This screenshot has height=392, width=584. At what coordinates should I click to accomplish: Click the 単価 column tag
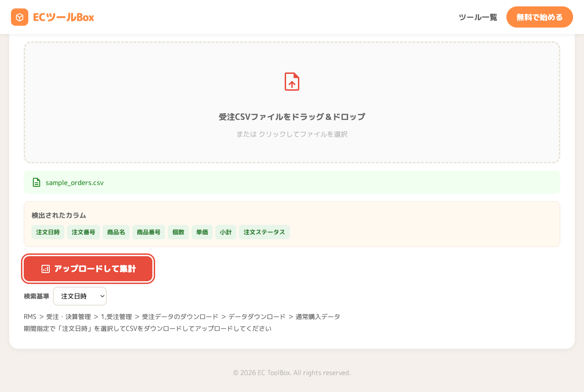pos(202,232)
